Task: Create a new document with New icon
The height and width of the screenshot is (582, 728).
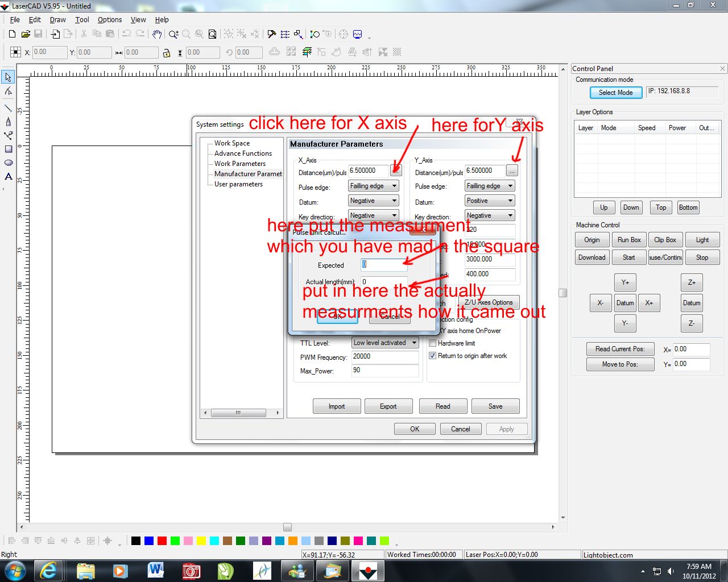Action: 12,34
